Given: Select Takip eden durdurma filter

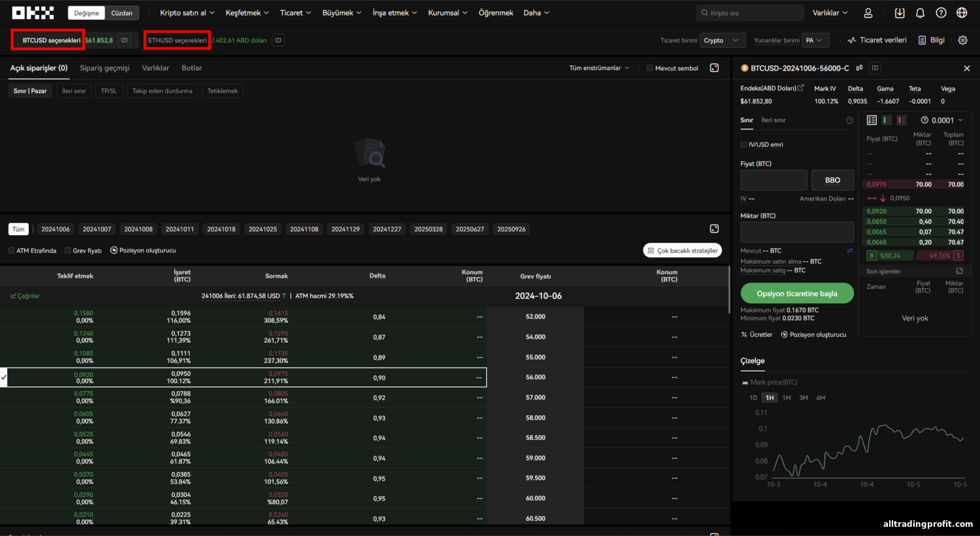Looking at the screenshot, I should (162, 91).
